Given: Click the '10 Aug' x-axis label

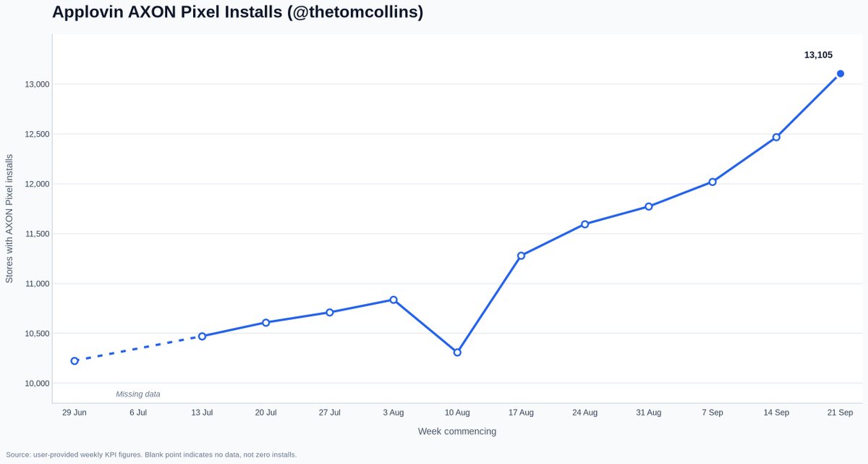Looking at the screenshot, I should click(457, 412).
